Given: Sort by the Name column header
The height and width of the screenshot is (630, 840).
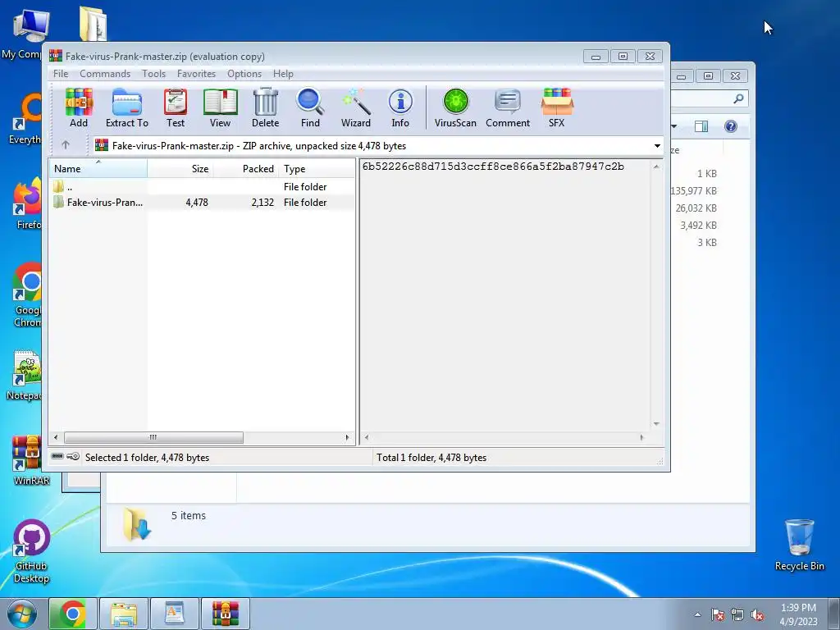Looking at the screenshot, I should click(98, 168).
